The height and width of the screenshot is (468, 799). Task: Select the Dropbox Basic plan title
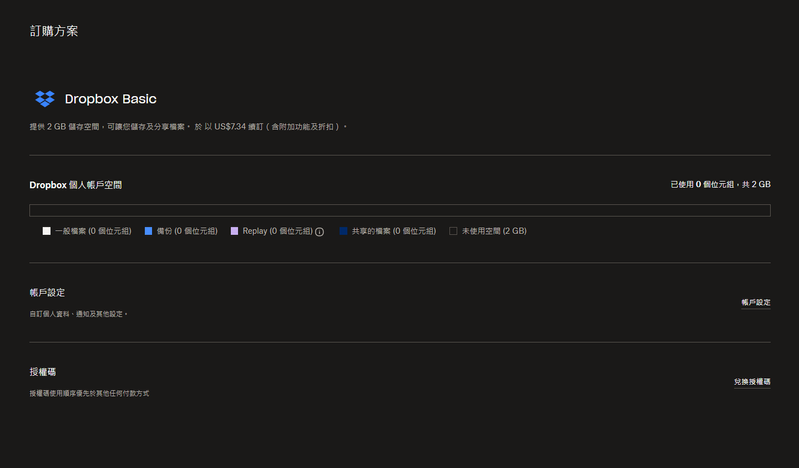coord(111,99)
